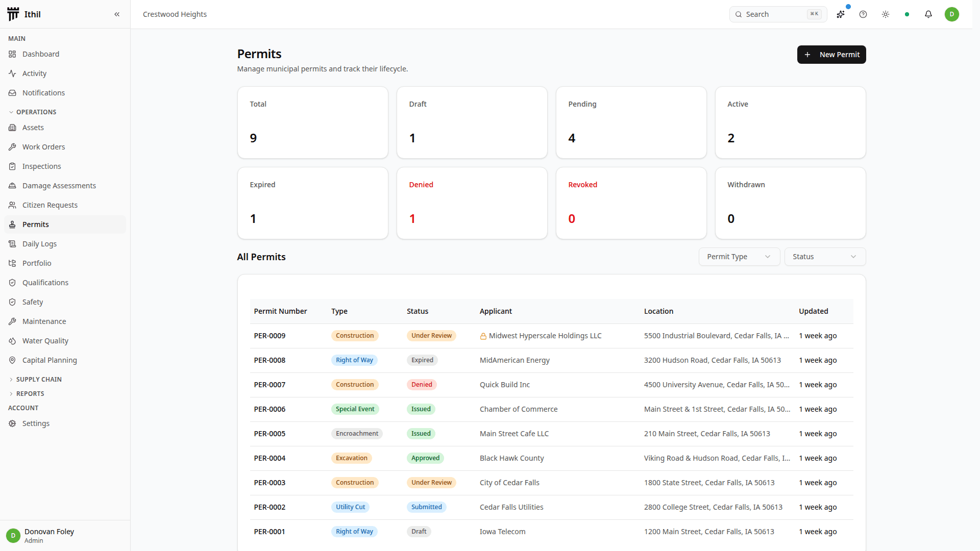This screenshot has width=980, height=551.
Task: Open user avatar menu in top bar
Action: tap(952, 14)
